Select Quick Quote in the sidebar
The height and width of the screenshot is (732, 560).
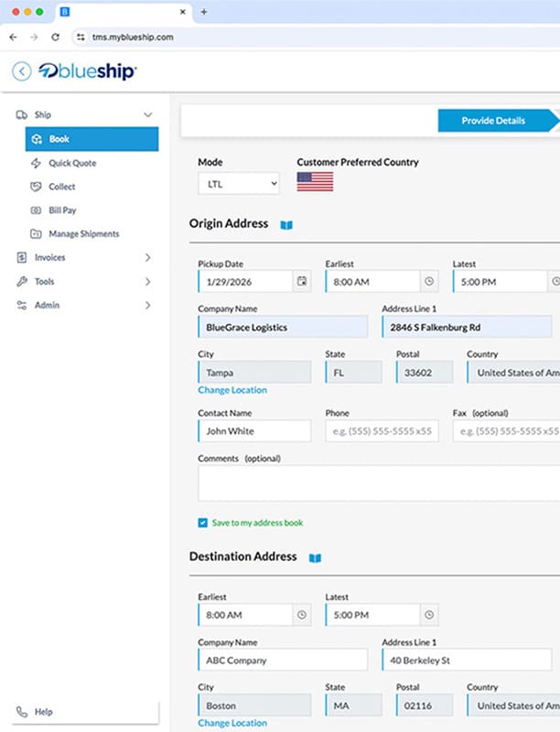[x=72, y=163]
